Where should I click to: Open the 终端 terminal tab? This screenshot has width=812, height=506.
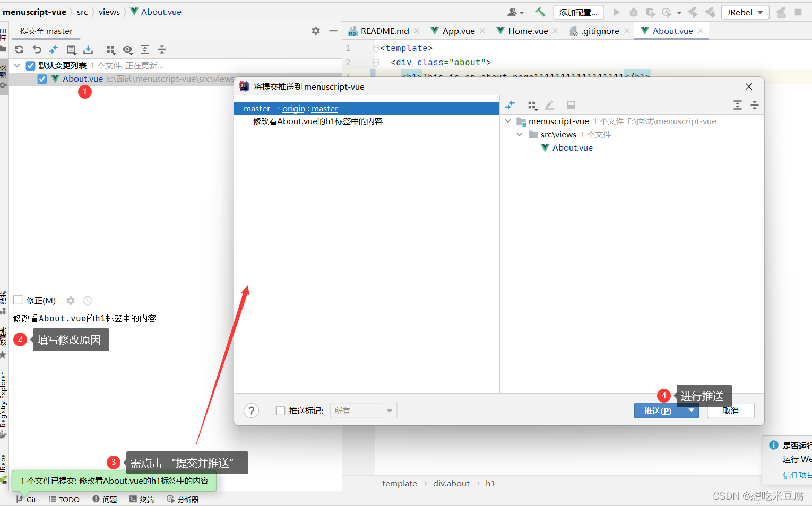142,499
